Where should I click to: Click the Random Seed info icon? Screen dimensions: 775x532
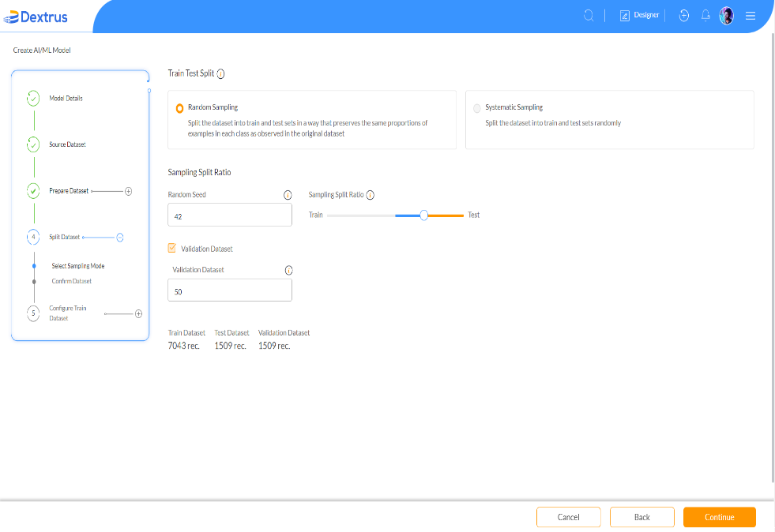pos(286,193)
